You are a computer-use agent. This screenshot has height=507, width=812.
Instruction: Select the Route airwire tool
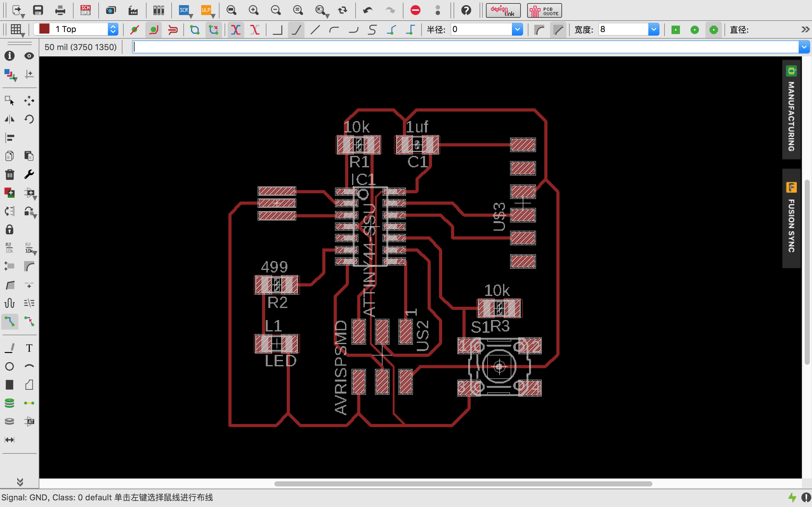pyautogui.click(x=10, y=322)
